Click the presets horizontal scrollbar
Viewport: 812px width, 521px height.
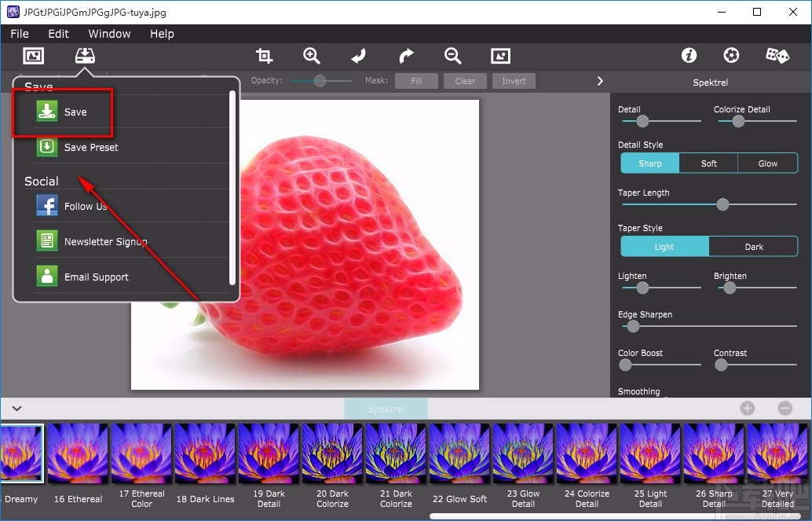click(616, 516)
